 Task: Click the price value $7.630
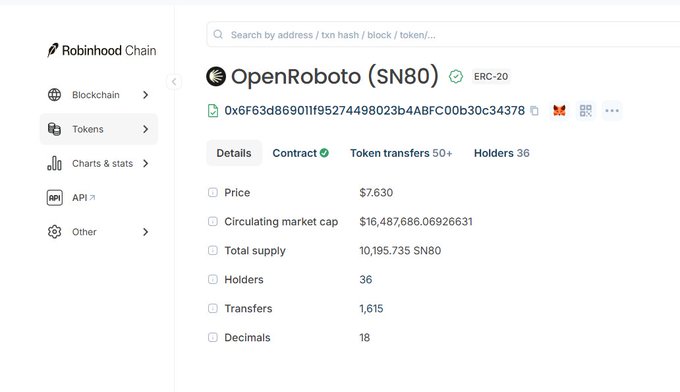coord(376,192)
